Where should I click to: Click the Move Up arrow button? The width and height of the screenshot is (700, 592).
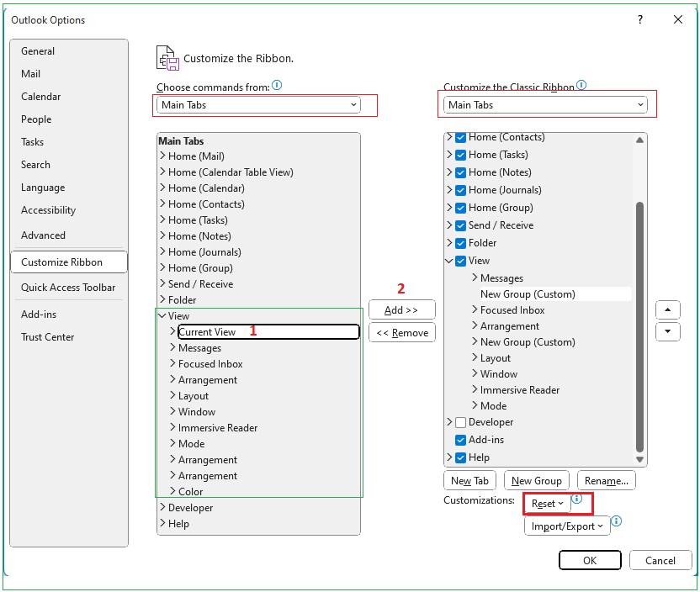point(667,310)
